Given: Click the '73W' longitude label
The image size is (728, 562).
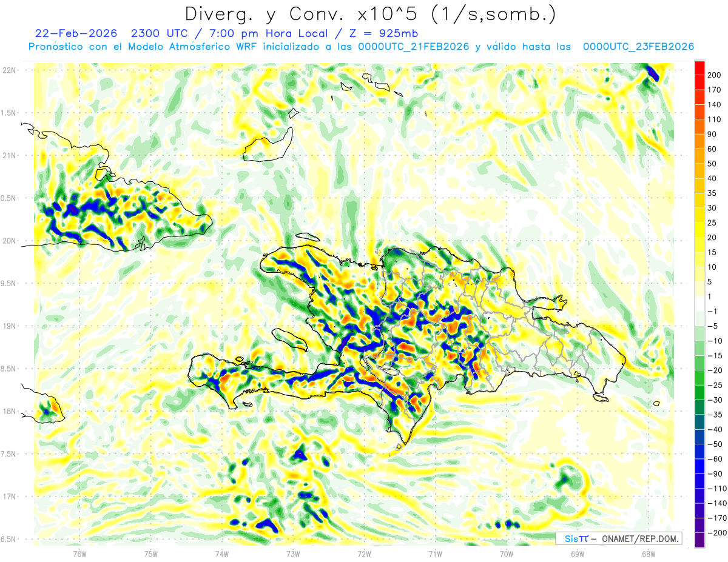Looking at the screenshot, I should point(293,553).
